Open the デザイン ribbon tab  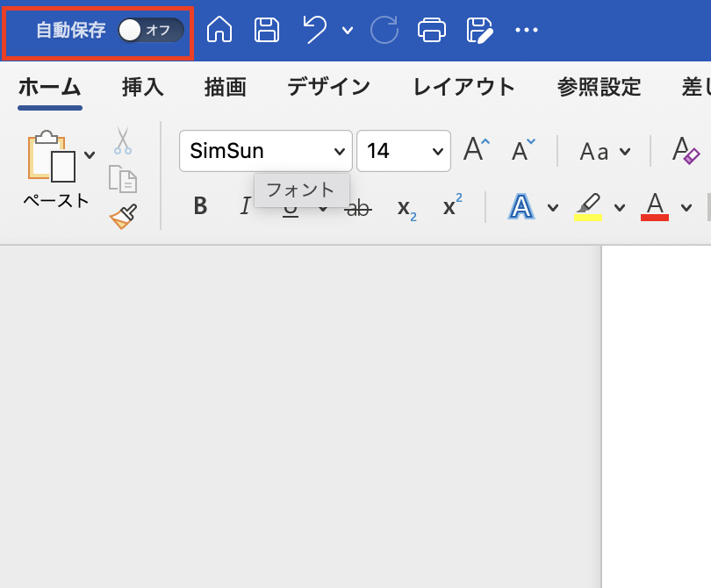pyautogui.click(x=328, y=87)
